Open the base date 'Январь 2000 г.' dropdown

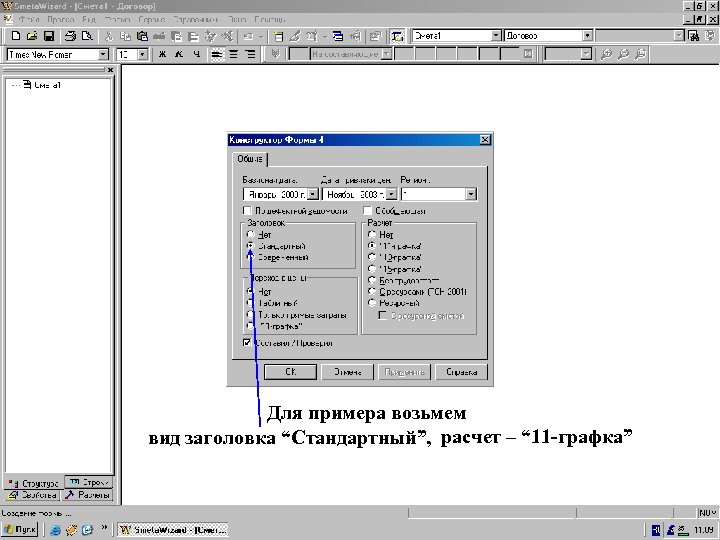tap(313, 194)
